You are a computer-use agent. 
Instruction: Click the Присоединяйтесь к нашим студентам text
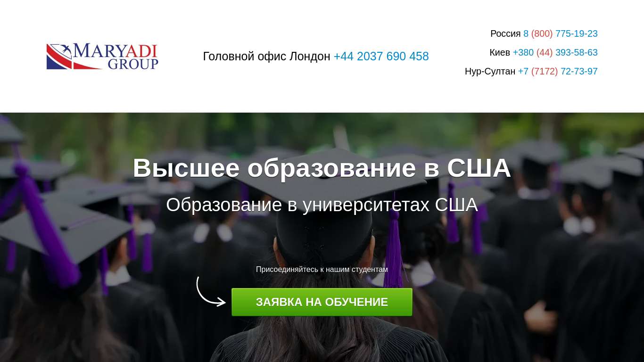[322, 270]
